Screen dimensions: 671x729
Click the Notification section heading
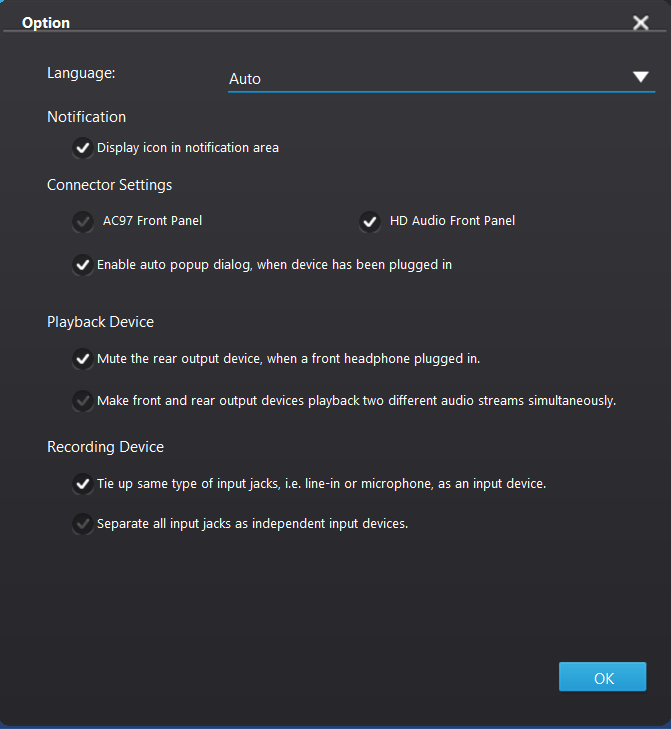[x=87, y=117]
